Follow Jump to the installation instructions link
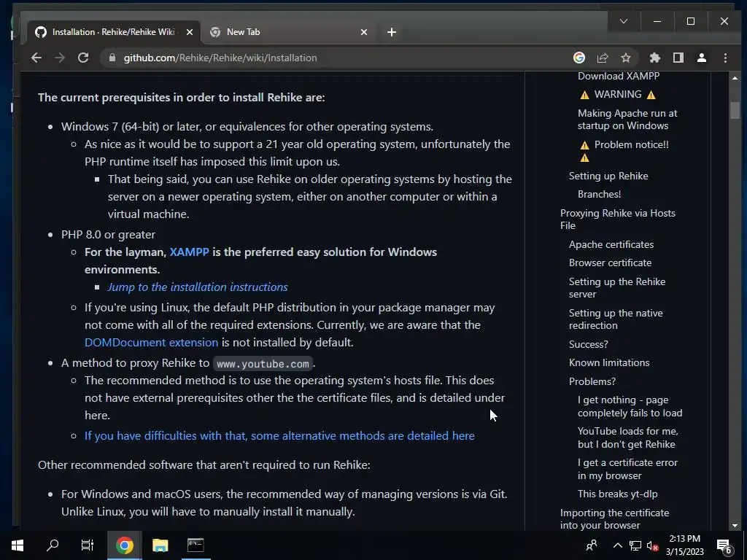The image size is (747, 560). coord(198,287)
